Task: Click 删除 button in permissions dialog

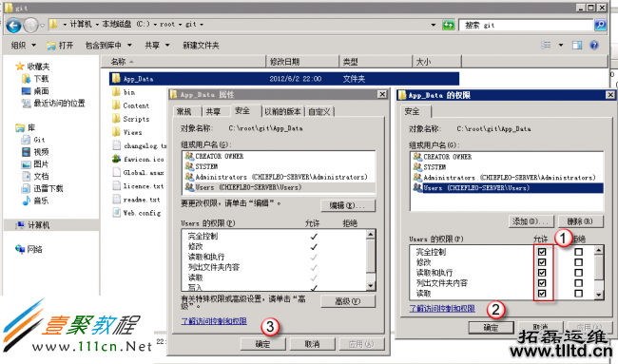Action: pos(580,221)
